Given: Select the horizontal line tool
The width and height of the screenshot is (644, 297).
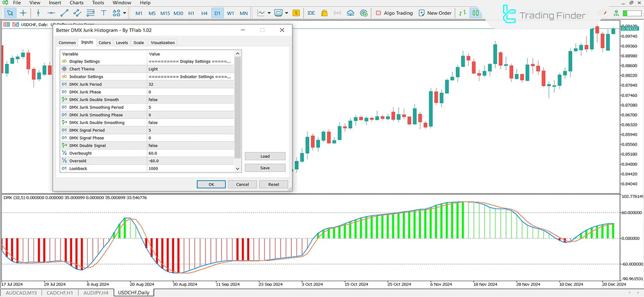Looking at the screenshot, I should [x=51, y=13].
